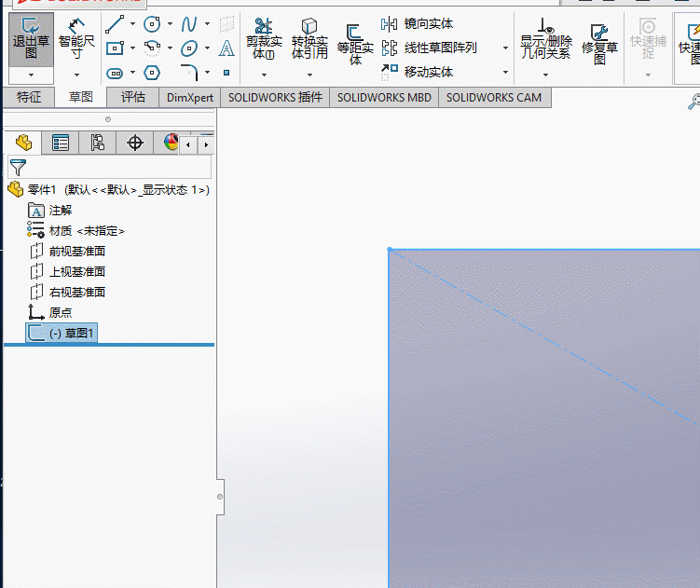This screenshot has width=700, height=588.
Task: Select the Text (A) sketch tool
Action: tap(226, 48)
